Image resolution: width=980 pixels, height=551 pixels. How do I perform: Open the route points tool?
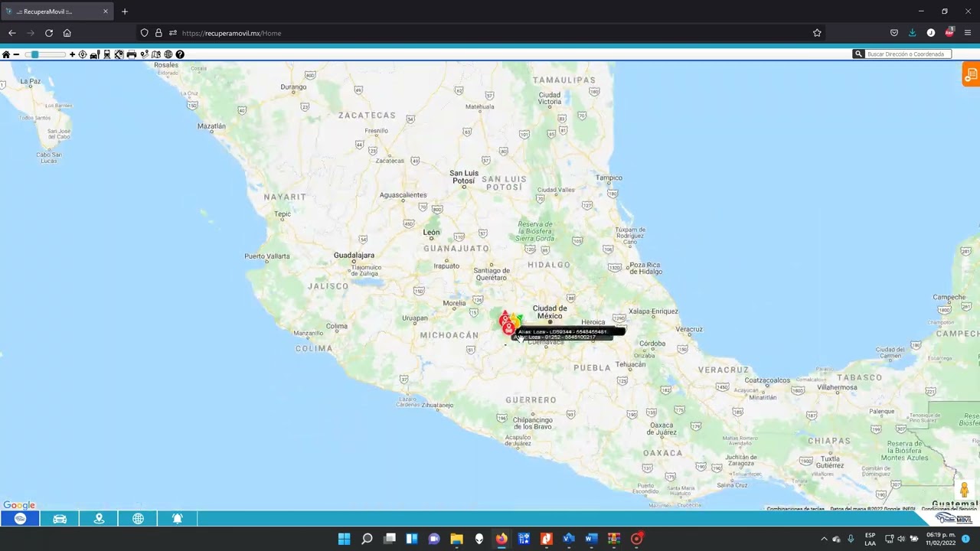(x=144, y=54)
